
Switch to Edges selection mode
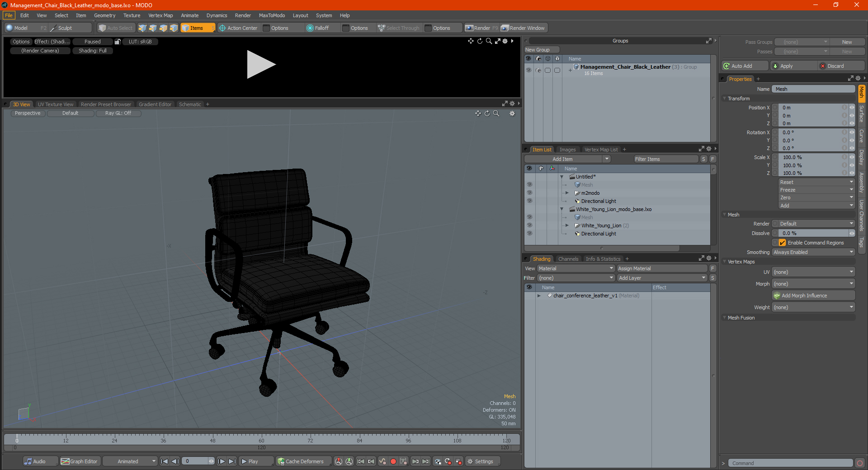(x=153, y=28)
